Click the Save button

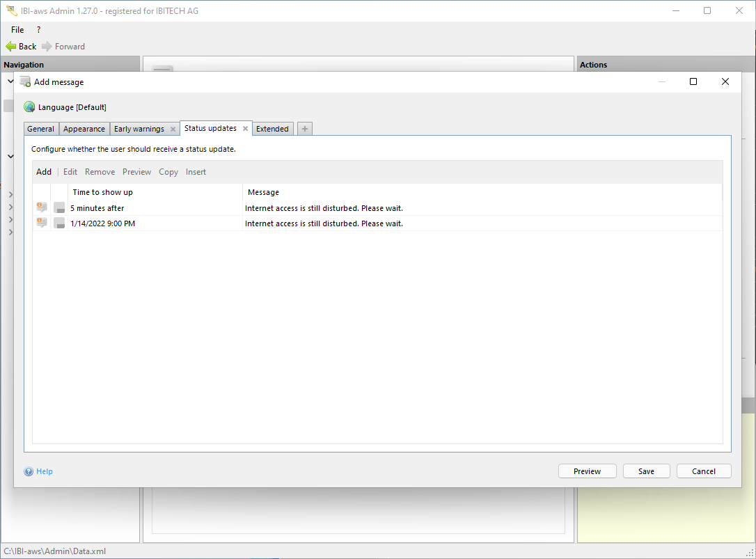[x=646, y=471]
